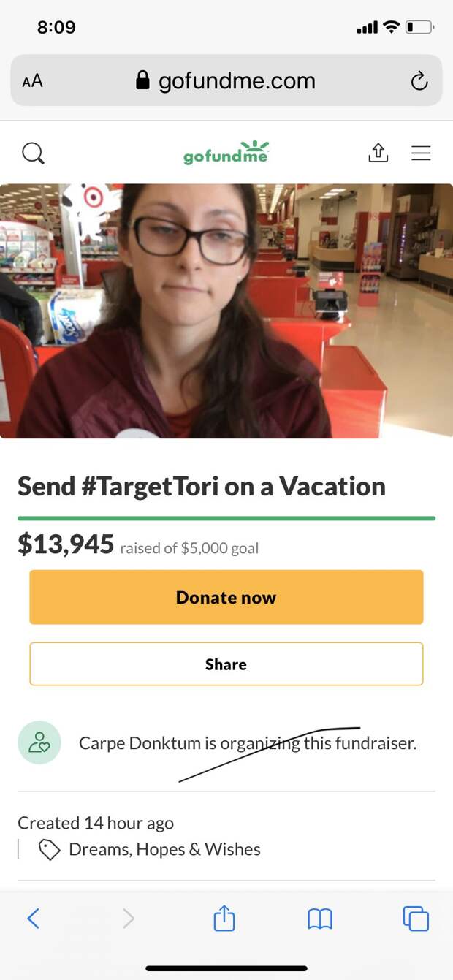The height and width of the screenshot is (980, 453).
Task: Tap the green fundraising progress bar
Action: click(226, 518)
